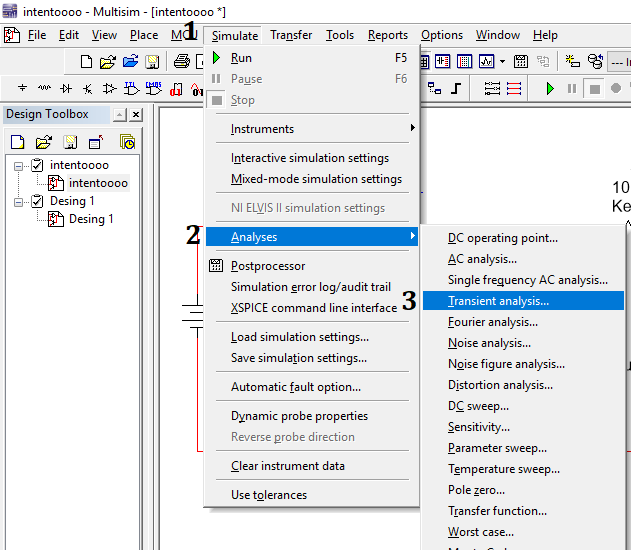This screenshot has width=631, height=550.
Task: Choose Load simulation settings
Action: 312,337
